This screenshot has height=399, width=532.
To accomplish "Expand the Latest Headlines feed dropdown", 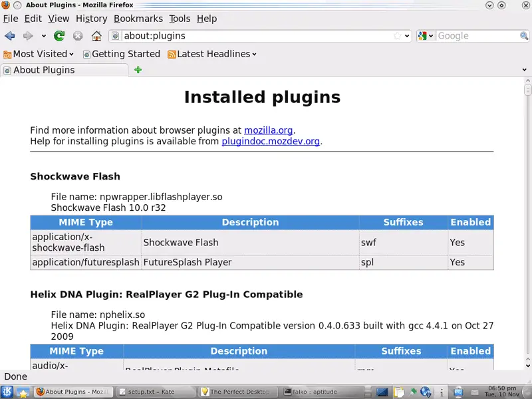I will click(211, 54).
